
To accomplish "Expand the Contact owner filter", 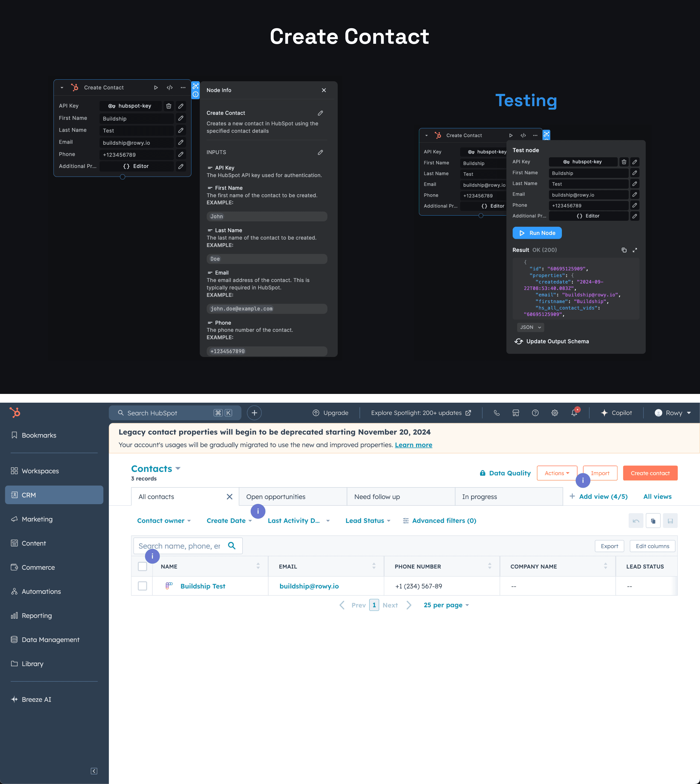I will pyautogui.click(x=164, y=521).
